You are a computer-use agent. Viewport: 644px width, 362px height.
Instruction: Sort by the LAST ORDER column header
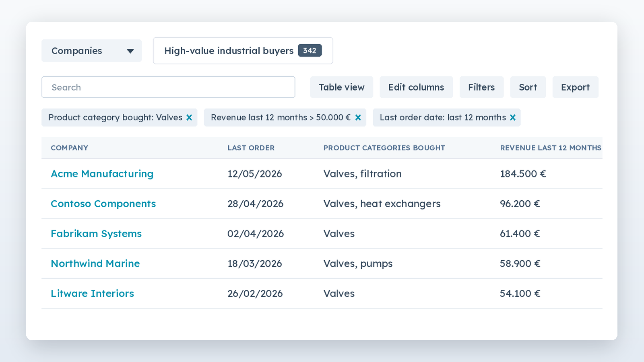(x=251, y=148)
